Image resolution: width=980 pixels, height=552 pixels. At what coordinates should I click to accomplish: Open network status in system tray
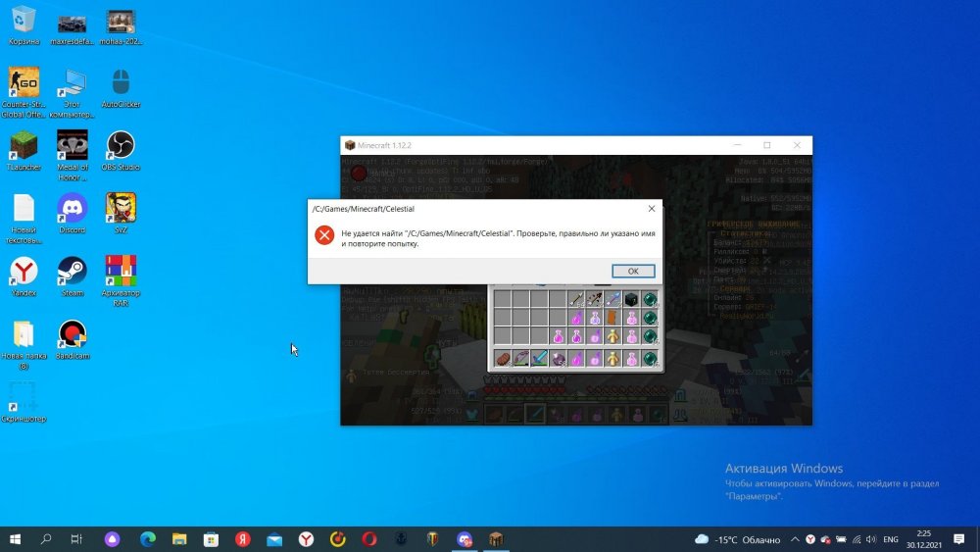(x=857, y=539)
